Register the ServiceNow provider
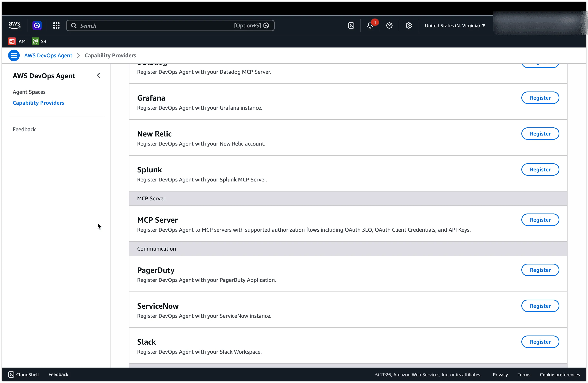 coord(540,306)
